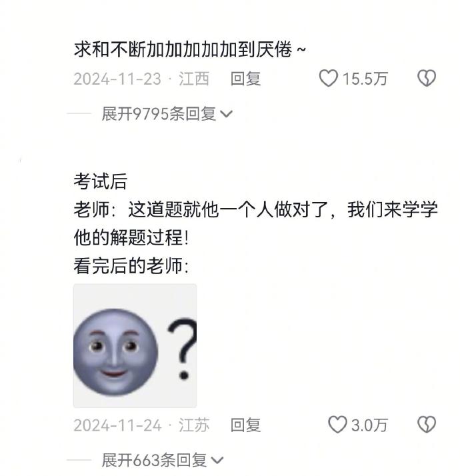Expand the 663 replies chevron
Screen dimensions: 460x476
coord(217,461)
